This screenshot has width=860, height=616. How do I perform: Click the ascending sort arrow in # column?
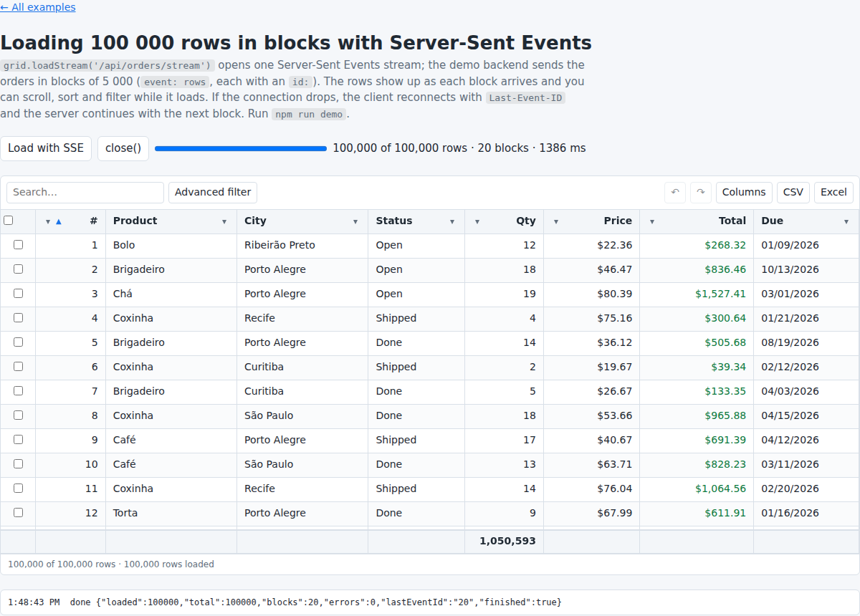59,221
